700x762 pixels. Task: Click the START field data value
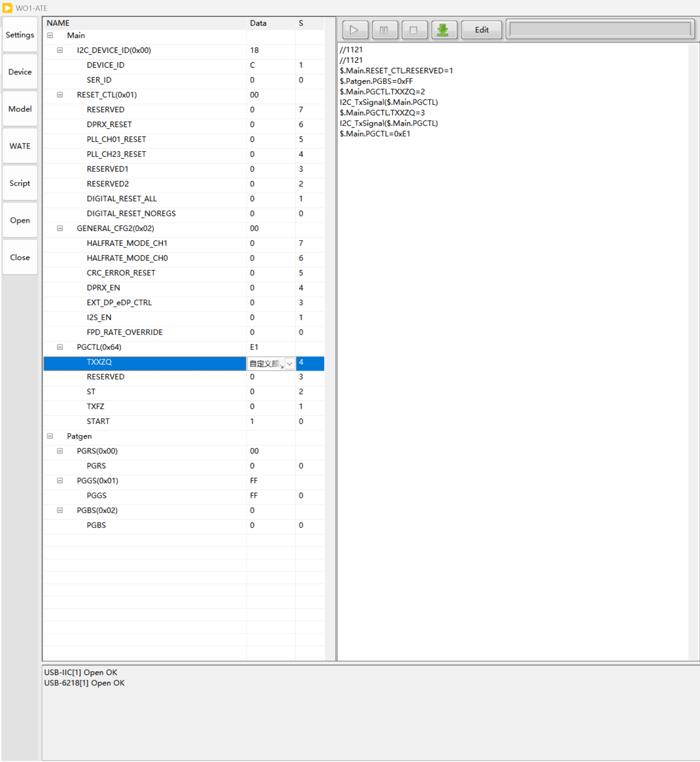252,422
